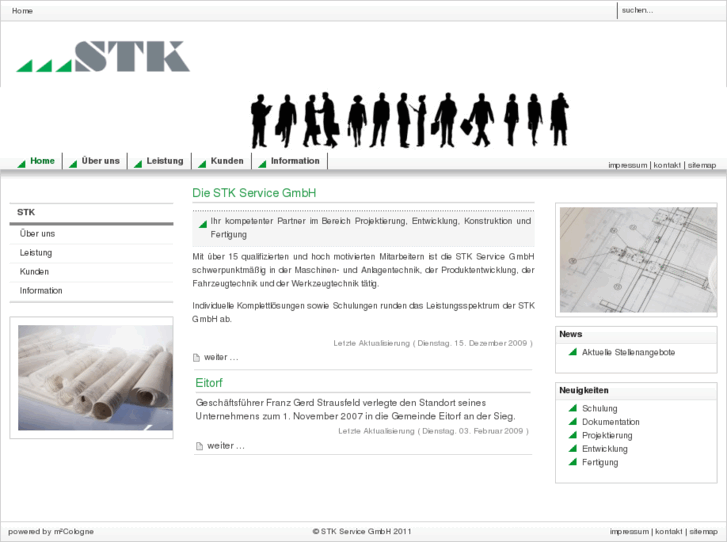This screenshot has height=545, width=727.
Task: Click the green triangle beside Leistung tab
Action: (x=138, y=164)
